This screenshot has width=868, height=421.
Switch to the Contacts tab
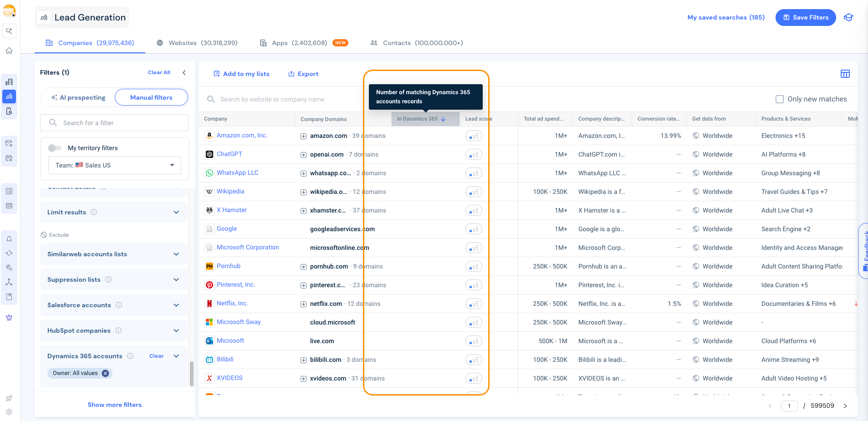coord(417,43)
